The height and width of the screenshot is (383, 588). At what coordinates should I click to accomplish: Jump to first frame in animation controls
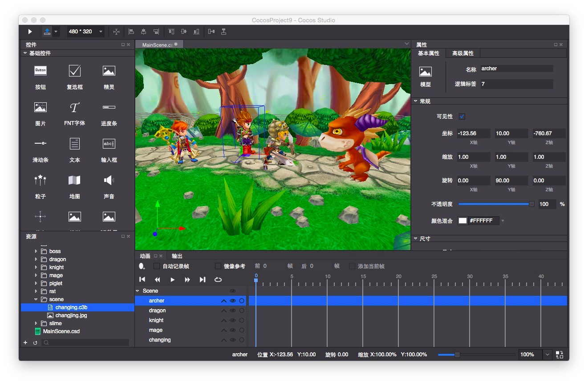pos(142,279)
